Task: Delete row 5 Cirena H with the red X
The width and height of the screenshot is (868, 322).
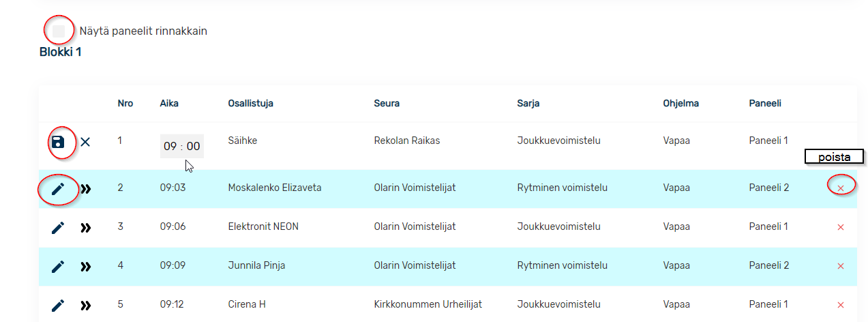Action: pos(841,305)
